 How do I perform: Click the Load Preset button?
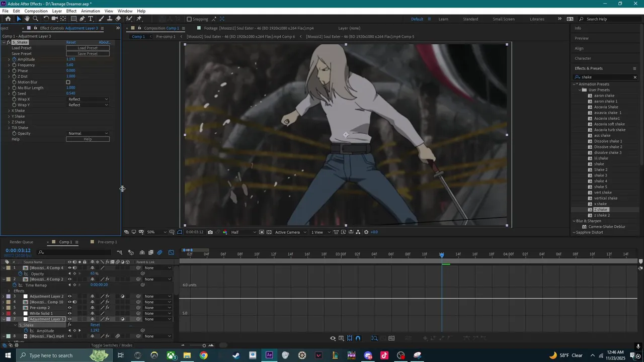tap(88, 48)
